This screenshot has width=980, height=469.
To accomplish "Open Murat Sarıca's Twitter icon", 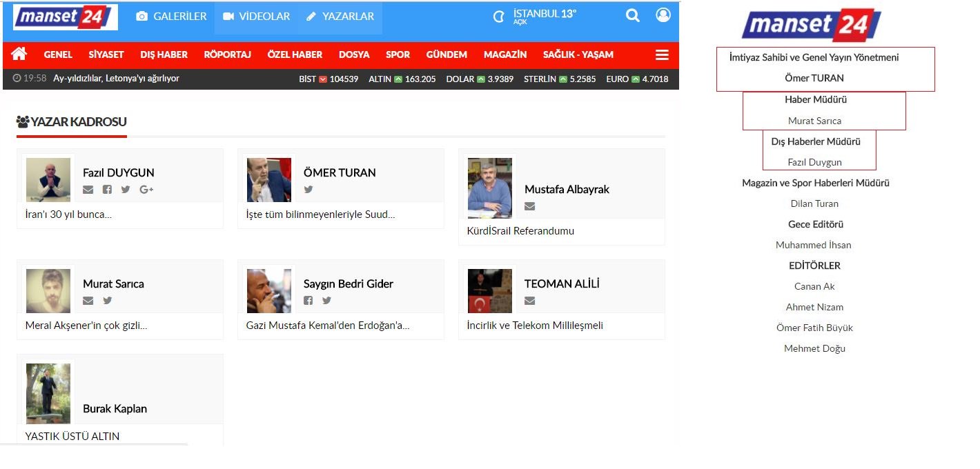I will coord(108,301).
